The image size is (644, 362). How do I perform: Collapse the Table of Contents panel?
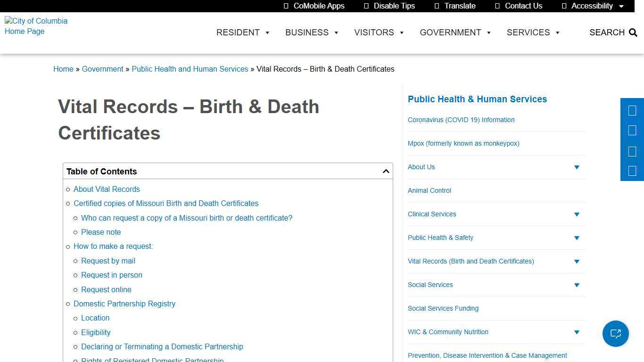[386, 171]
